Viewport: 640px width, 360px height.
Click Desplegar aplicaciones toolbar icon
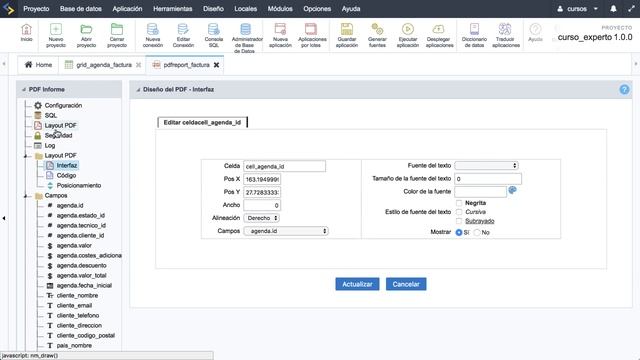point(439,35)
